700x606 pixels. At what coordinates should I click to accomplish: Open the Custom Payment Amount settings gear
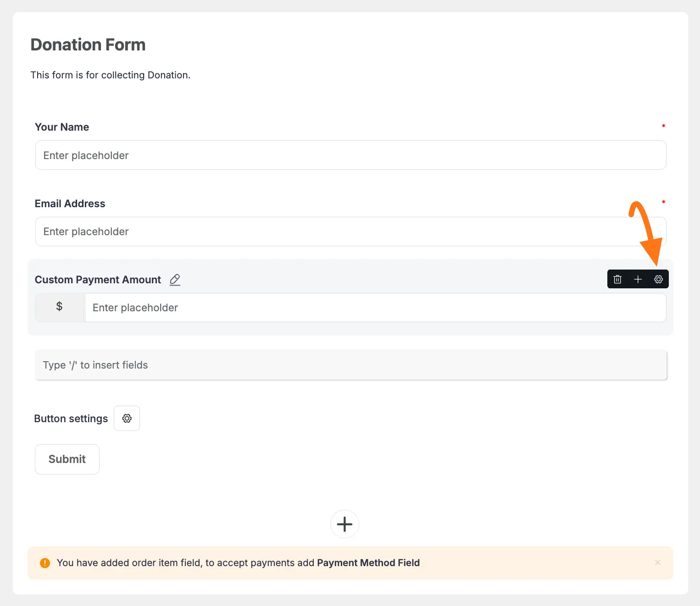(658, 279)
